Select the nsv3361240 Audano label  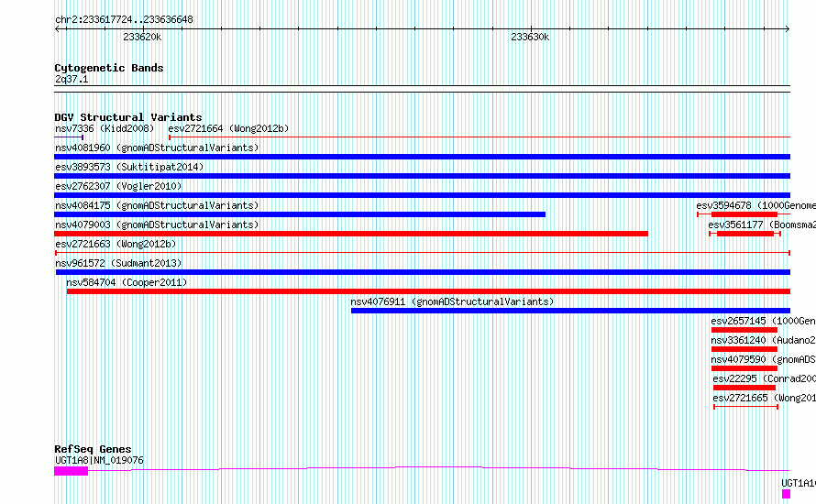(763, 340)
